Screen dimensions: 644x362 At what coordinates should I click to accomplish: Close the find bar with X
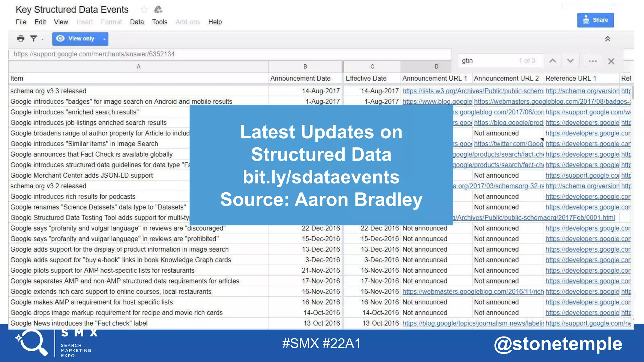coord(611,61)
